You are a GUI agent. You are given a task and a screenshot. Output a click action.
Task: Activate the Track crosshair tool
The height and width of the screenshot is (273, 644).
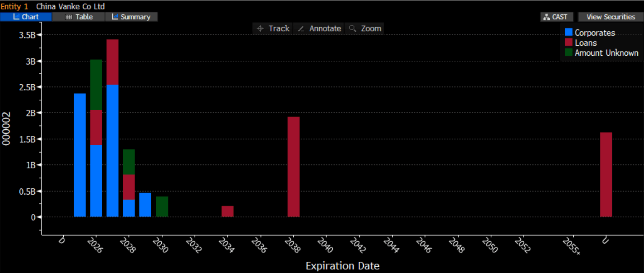(x=273, y=28)
